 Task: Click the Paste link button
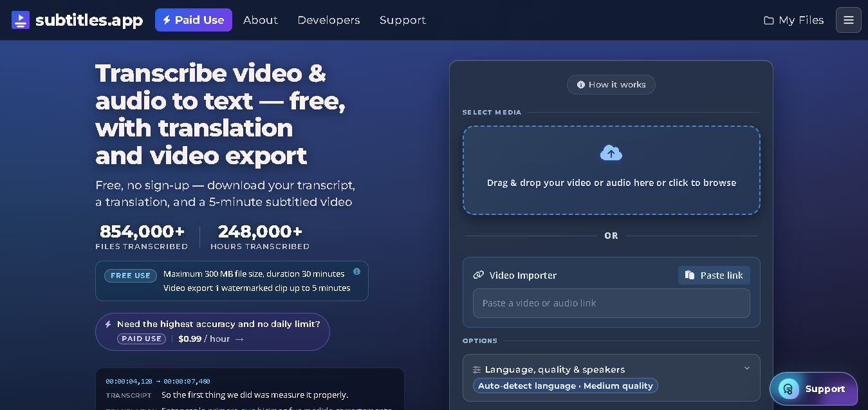point(714,275)
